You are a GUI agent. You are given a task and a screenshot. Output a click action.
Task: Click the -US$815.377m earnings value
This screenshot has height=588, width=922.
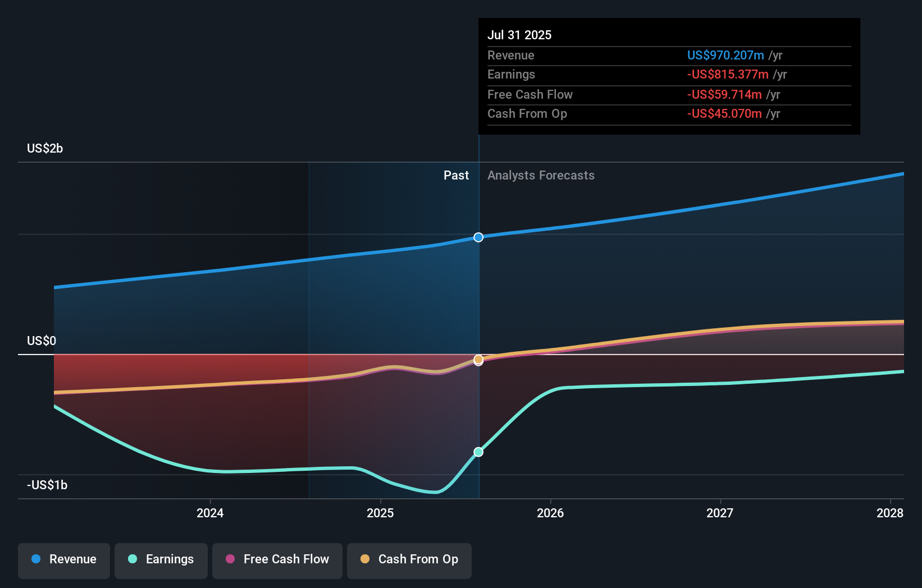pyautogui.click(x=728, y=75)
